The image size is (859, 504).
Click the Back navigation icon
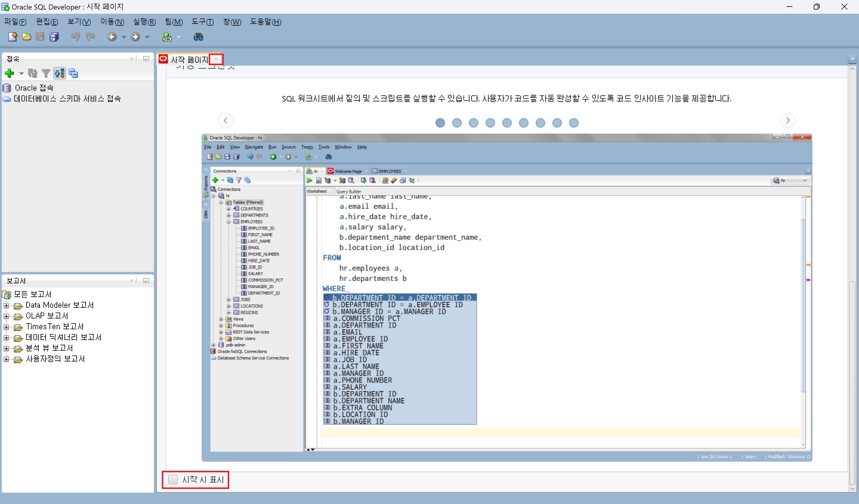pyautogui.click(x=112, y=37)
